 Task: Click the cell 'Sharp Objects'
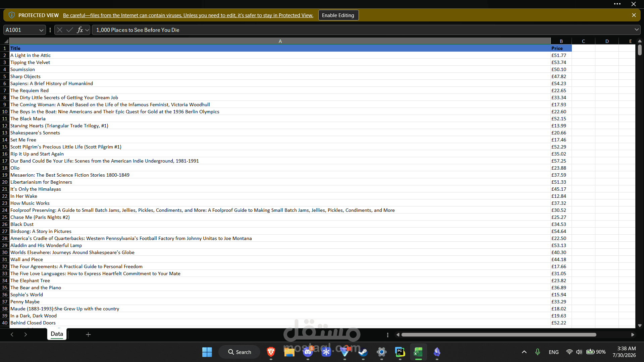[280, 76]
